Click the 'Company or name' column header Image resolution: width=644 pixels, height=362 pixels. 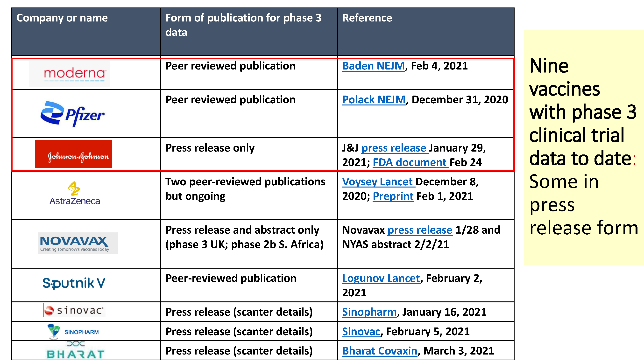tap(86, 32)
